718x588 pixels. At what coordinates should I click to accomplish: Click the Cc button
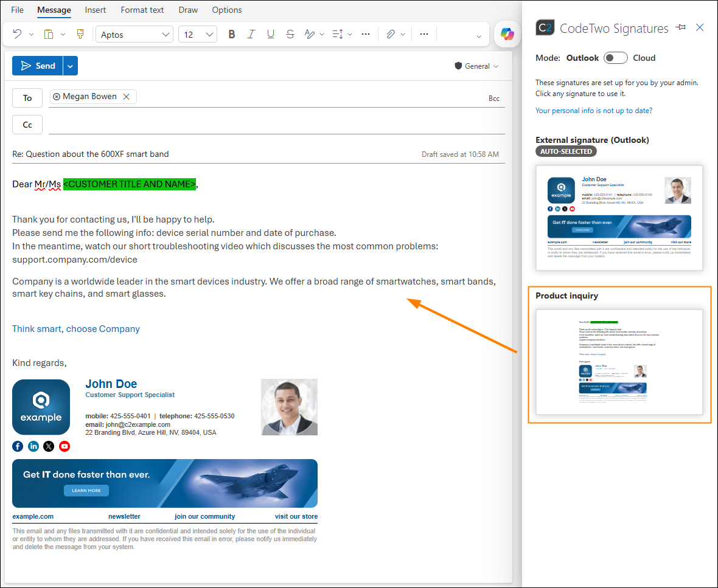click(27, 125)
